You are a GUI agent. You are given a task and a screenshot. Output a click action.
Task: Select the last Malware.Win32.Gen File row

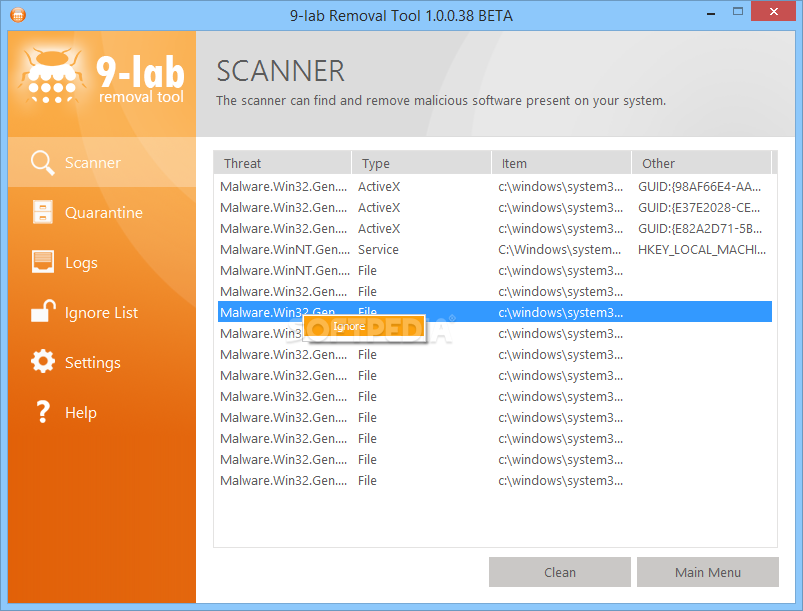(495, 480)
